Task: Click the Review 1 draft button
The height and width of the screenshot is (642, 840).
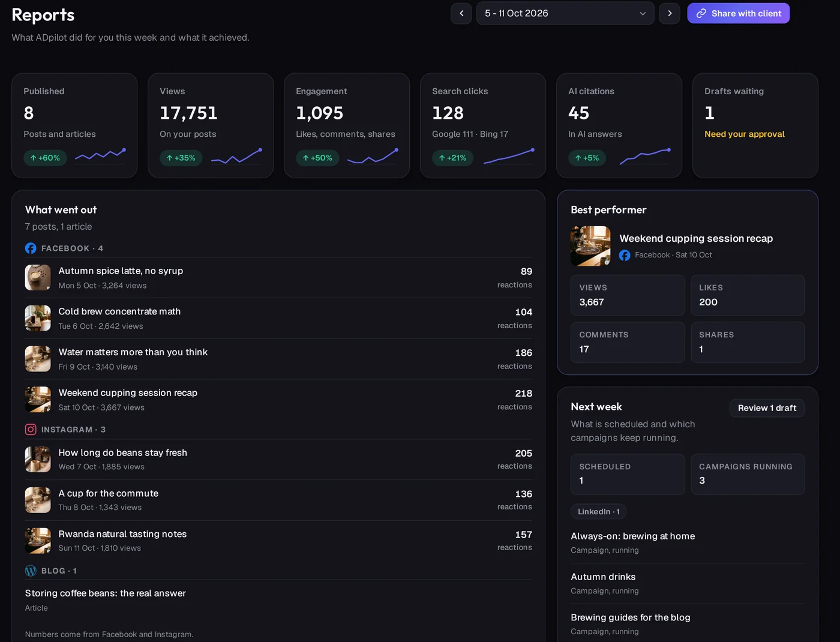Action: pyautogui.click(x=767, y=408)
